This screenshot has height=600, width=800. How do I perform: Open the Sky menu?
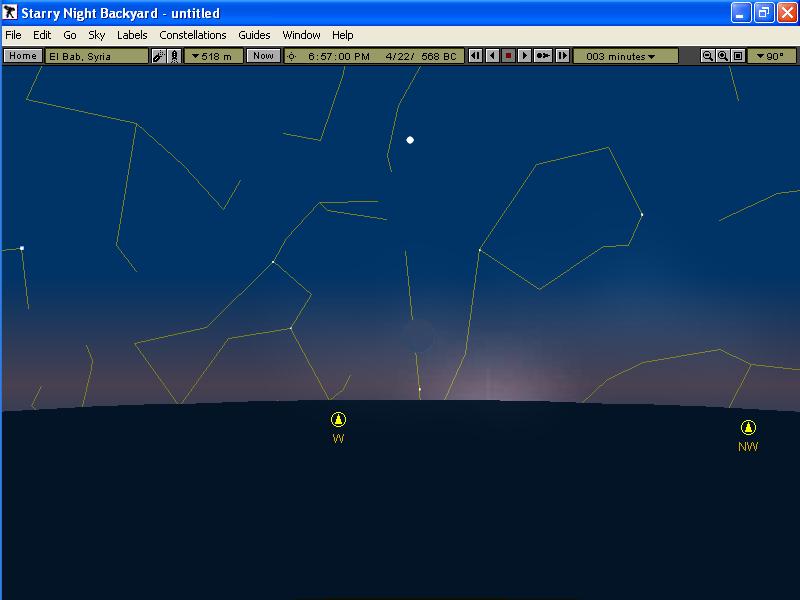coord(96,35)
